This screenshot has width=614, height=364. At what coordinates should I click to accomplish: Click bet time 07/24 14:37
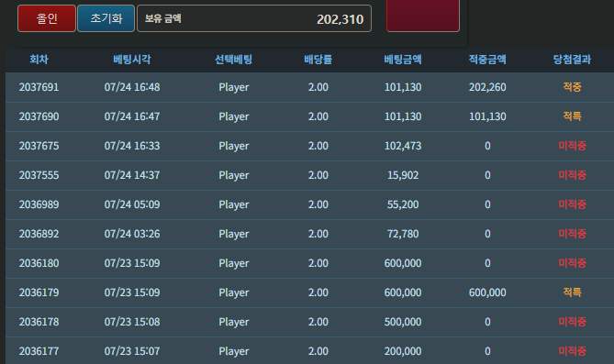132,175
